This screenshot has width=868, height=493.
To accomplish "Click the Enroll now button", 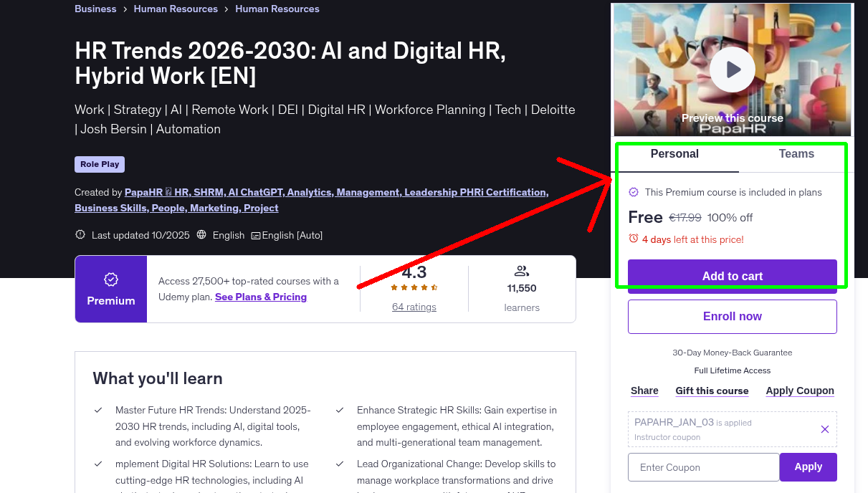I will click(732, 316).
